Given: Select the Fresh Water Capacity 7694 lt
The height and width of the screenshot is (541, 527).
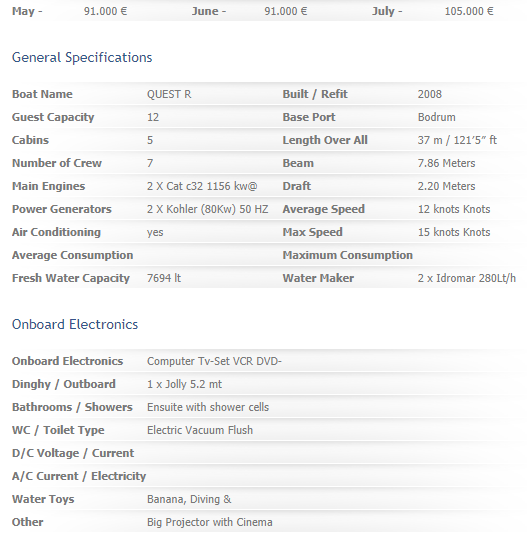Looking at the screenshot, I should [x=164, y=278].
